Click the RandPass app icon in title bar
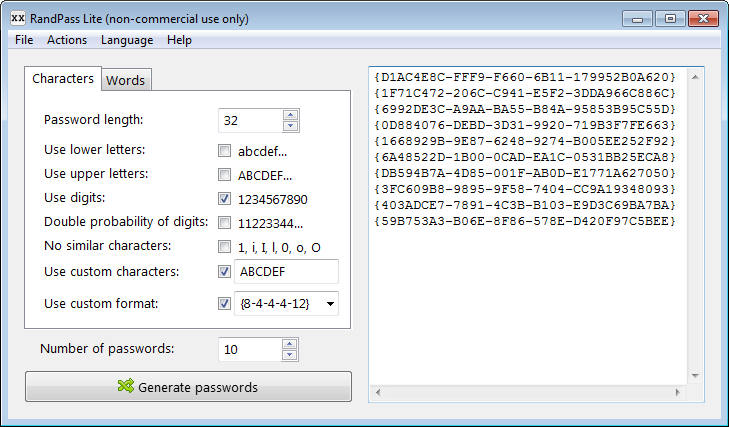The height and width of the screenshot is (427, 729). tap(18, 19)
